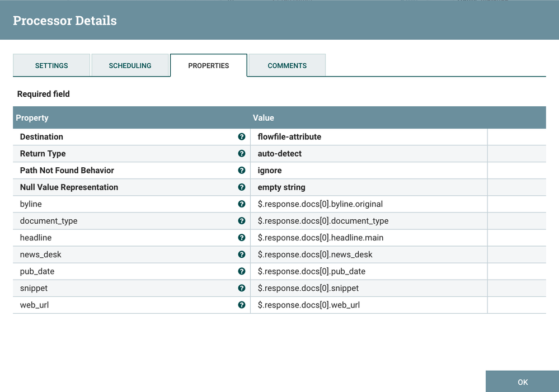Switch to the Settings tab
The width and height of the screenshot is (559, 392).
click(51, 65)
